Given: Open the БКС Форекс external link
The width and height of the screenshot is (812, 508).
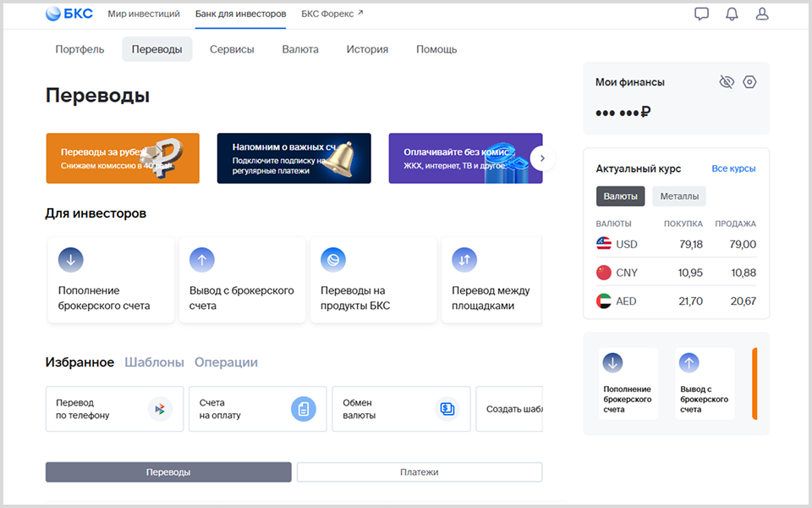Looking at the screenshot, I should [x=332, y=14].
